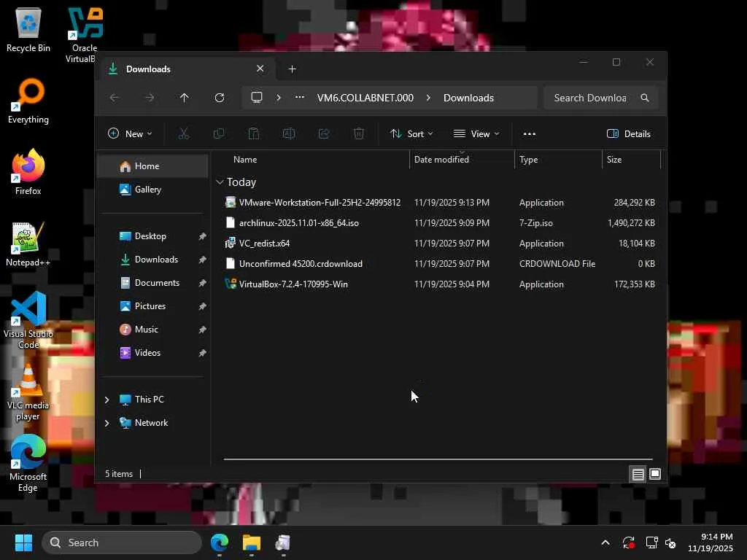The height and width of the screenshot is (560, 747).
Task: Switch to large thumbnails view
Action: [655, 474]
